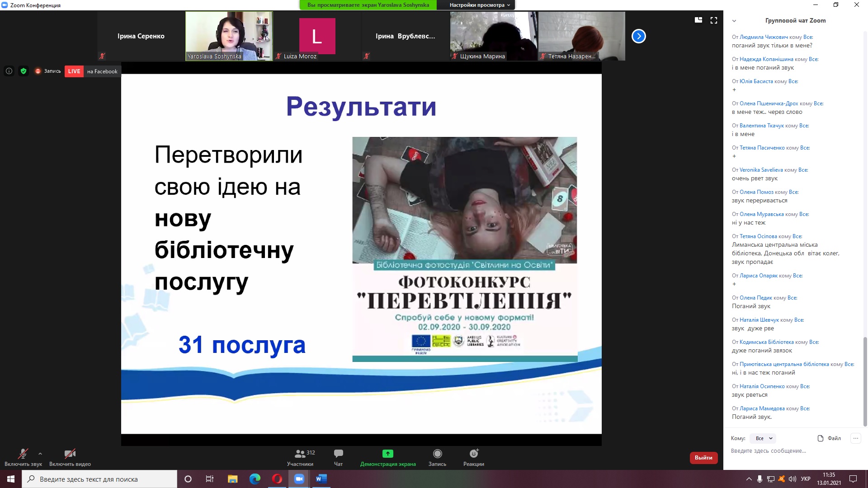Select Ірина Врублевс... participant tile
This screenshot has width=868, height=488.
tap(406, 36)
